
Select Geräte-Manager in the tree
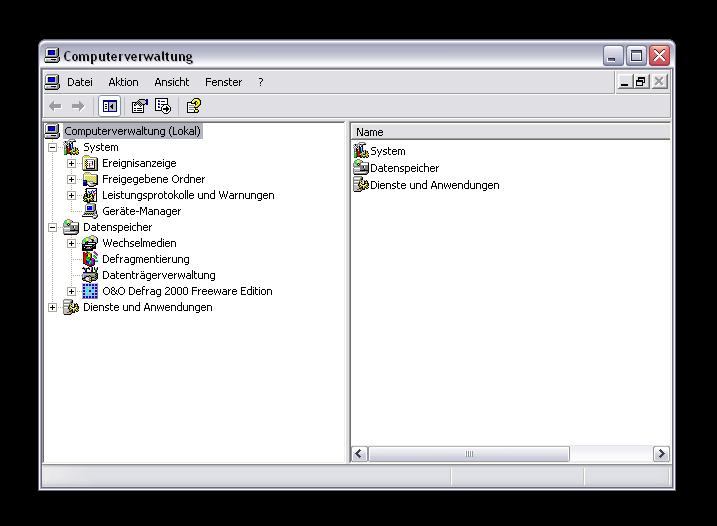[x=141, y=211]
